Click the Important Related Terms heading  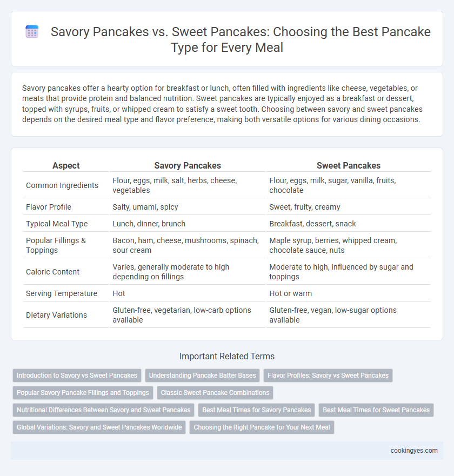pos(227,356)
